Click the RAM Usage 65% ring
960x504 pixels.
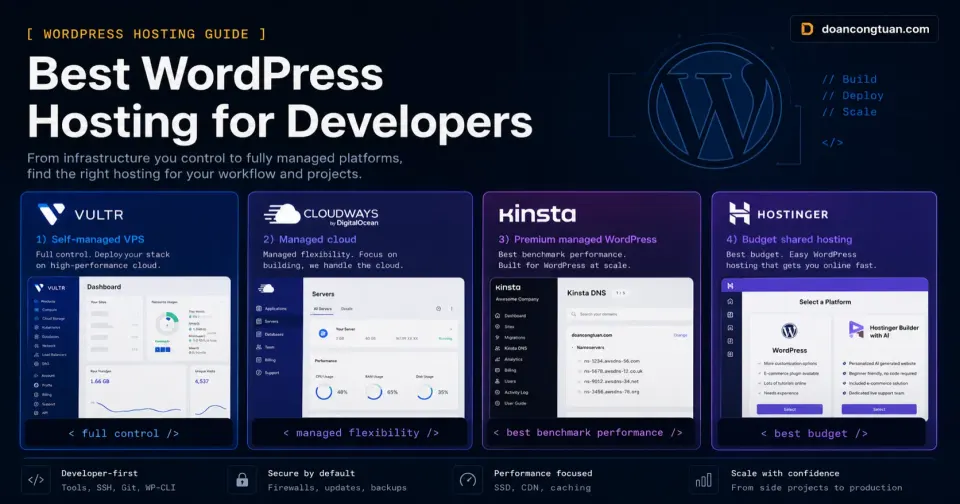pyautogui.click(x=374, y=391)
